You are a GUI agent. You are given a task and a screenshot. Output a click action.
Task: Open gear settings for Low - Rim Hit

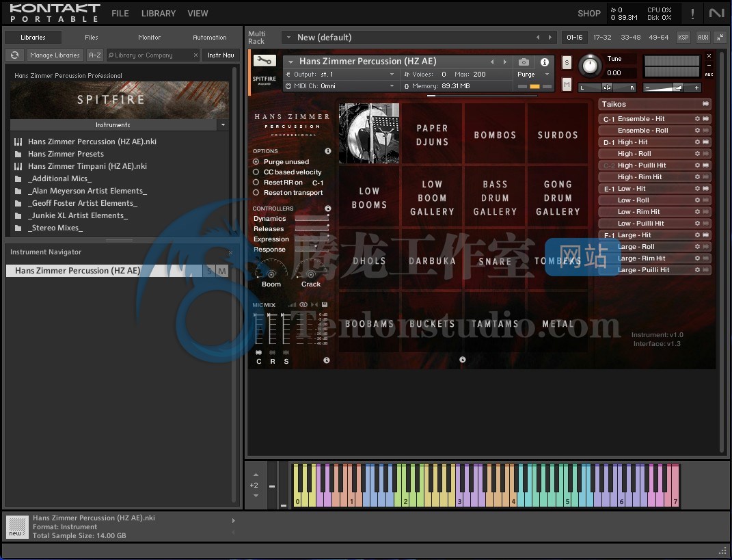pyautogui.click(x=697, y=211)
